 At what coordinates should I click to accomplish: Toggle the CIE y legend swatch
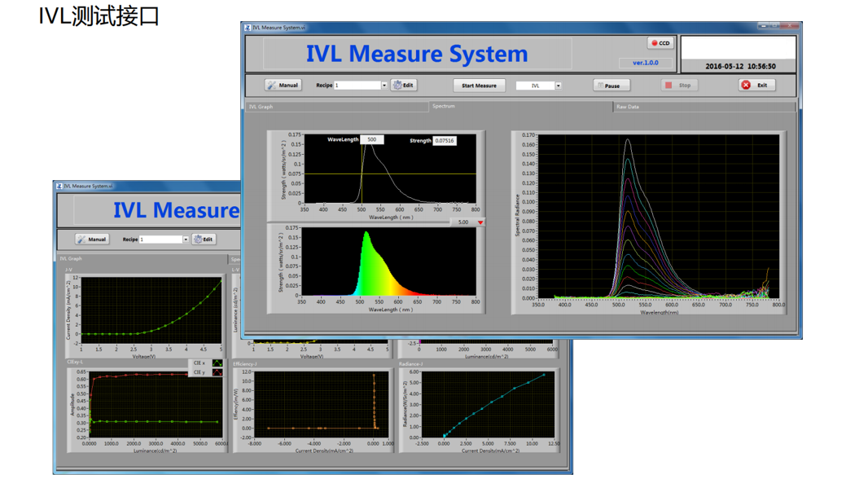tap(217, 372)
